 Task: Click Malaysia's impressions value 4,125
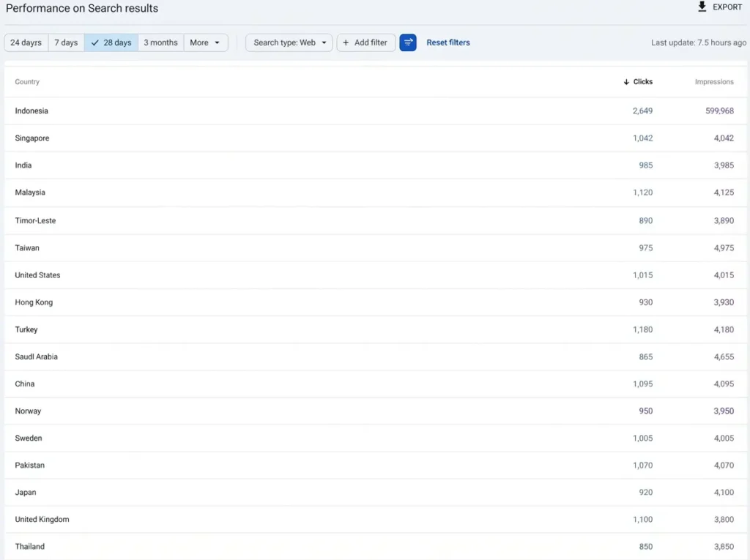(724, 193)
